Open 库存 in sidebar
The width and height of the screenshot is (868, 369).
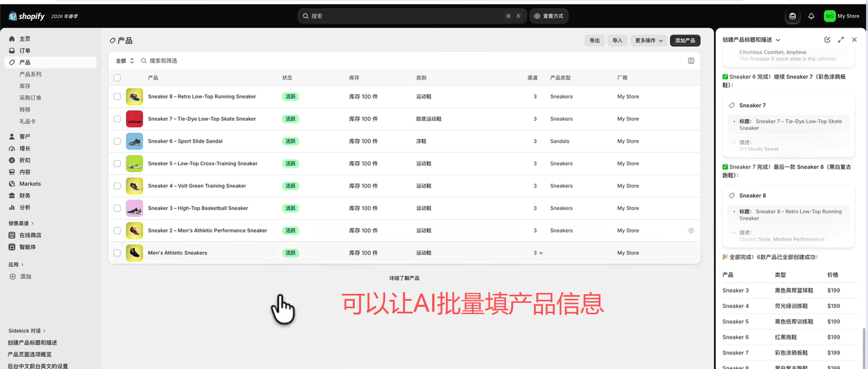[x=25, y=86]
